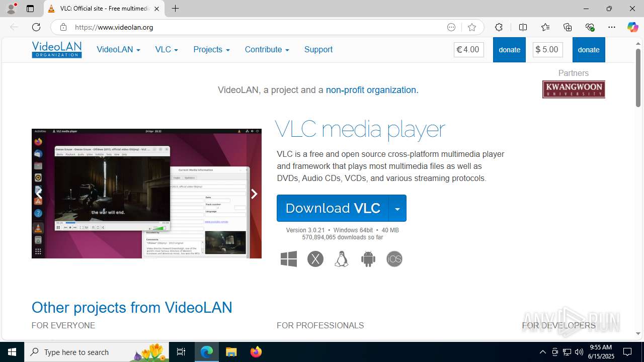This screenshot has width=644, height=362.
Task: Add page to favorites star
Action: point(472,27)
